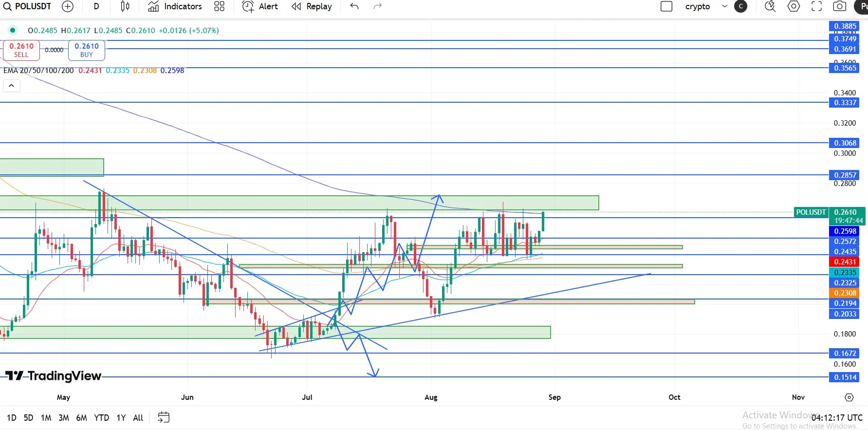Viewport: 868px width, 430px height.
Task: Redo the last chart action
Action: click(x=377, y=6)
